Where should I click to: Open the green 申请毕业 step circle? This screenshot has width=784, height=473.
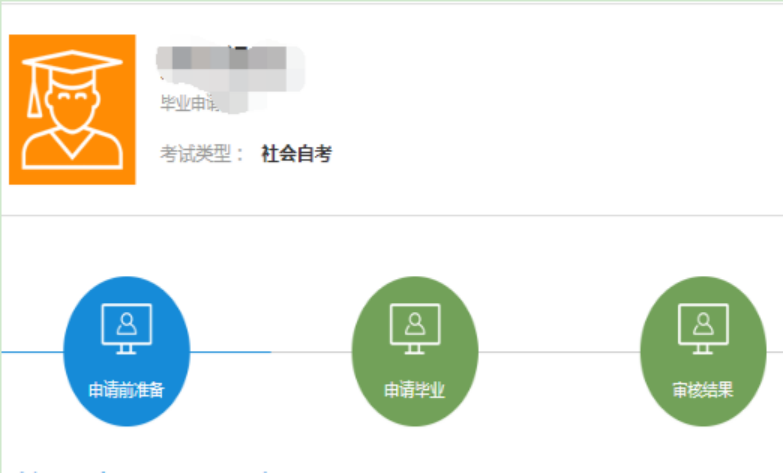pyautogui.click(x=415, y=351)
